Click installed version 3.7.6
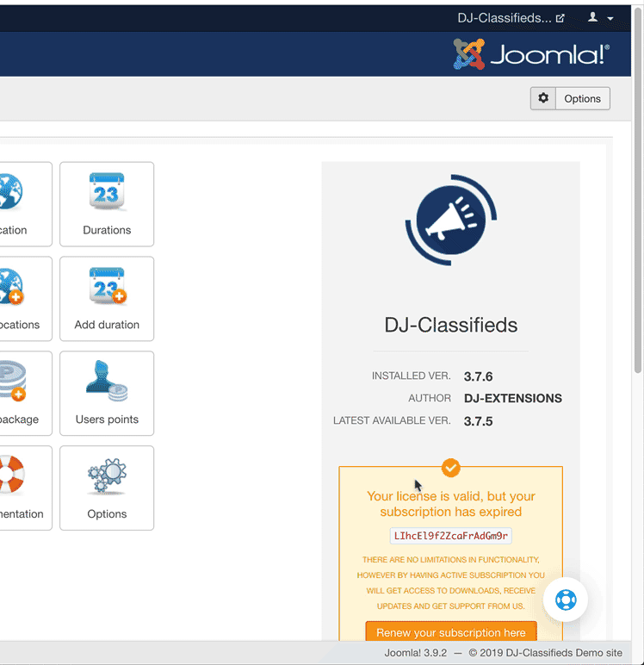The height and width of the screenshot is (665, 644). (x=478, y=376)
